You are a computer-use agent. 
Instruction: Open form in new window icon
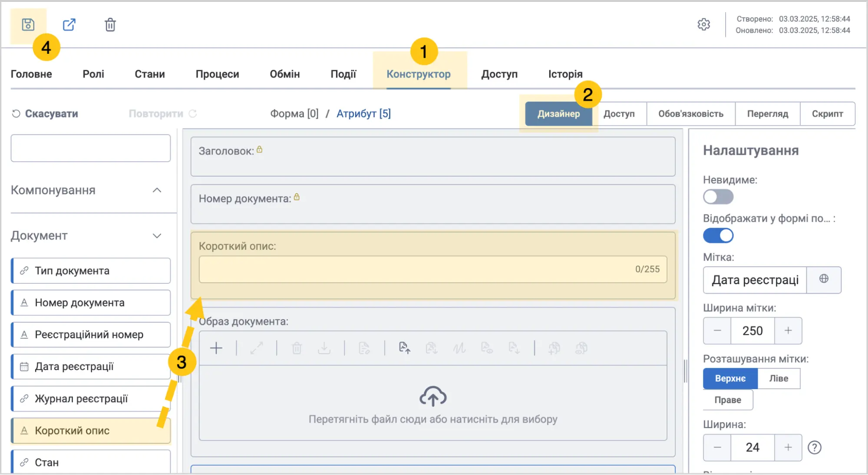[69, 25]
